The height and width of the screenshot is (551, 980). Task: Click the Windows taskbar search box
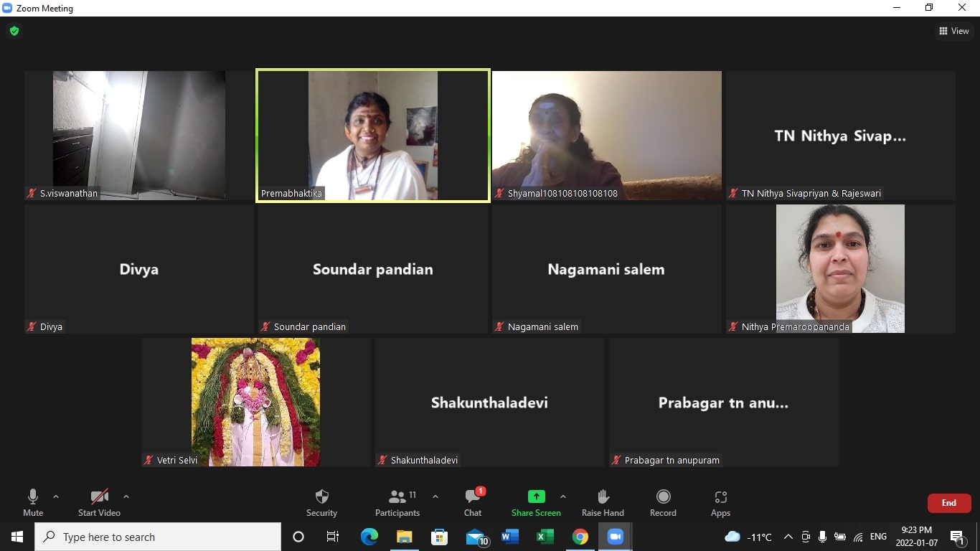click(x=158, y=537)
